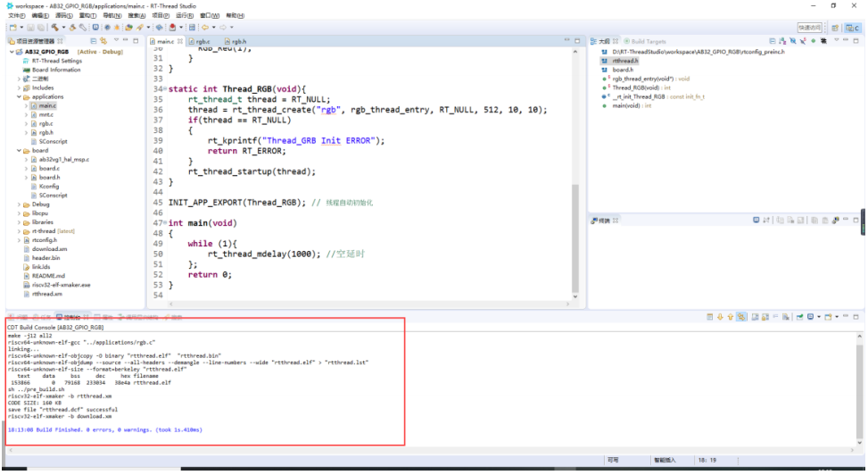Select board.h in Outline panel
This screenshot has width=868, height=475.
pos(622,70)
